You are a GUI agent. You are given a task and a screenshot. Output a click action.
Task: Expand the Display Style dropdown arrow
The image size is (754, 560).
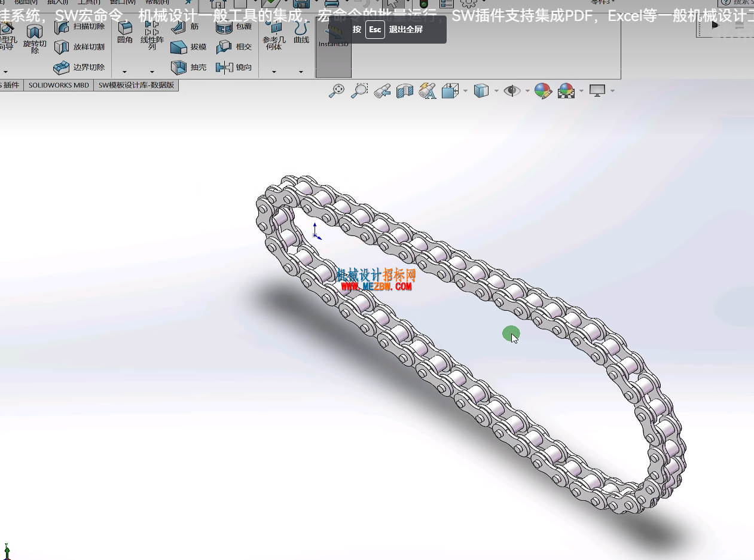pos(496,91)
